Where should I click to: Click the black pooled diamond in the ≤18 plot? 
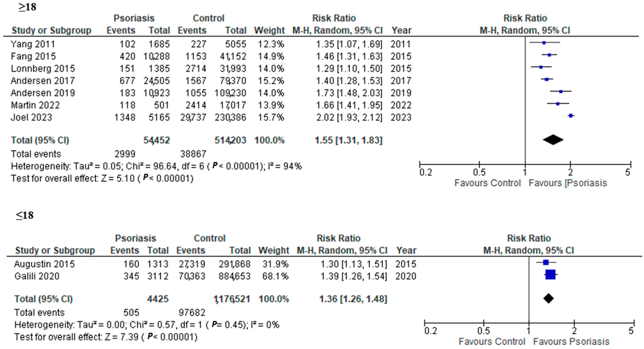549,298
